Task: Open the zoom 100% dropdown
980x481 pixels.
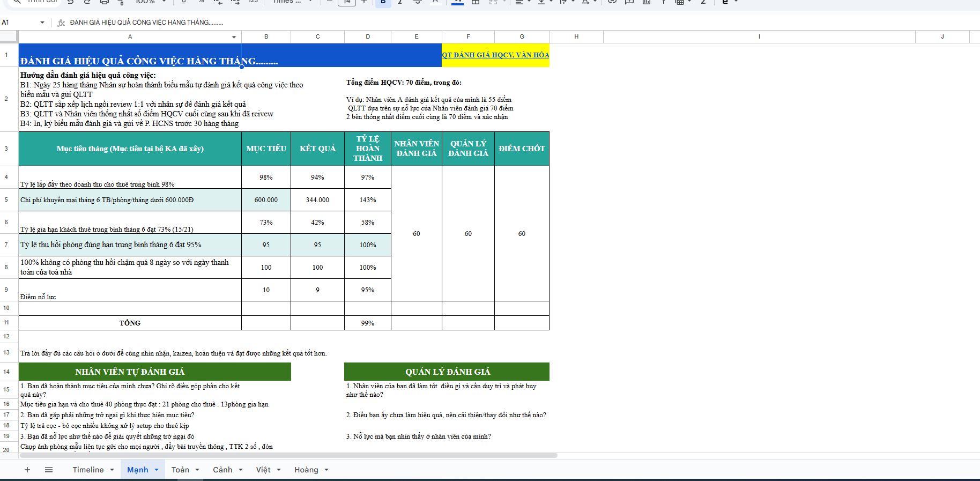Action: [150, 2]
